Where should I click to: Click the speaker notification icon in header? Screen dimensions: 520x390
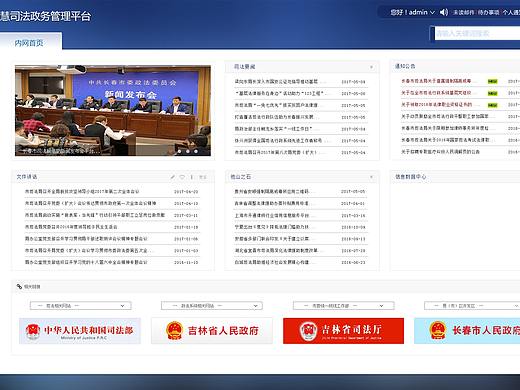click(444, 12)
